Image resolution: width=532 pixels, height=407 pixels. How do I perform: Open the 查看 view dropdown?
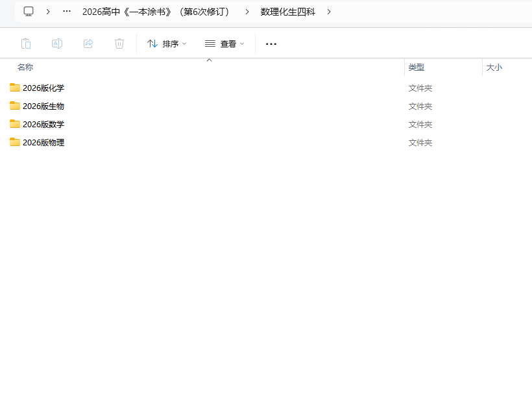point(224,43)
